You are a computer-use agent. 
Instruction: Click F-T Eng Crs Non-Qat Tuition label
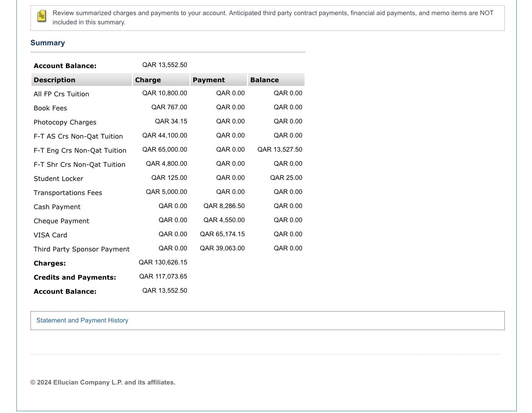80,150
